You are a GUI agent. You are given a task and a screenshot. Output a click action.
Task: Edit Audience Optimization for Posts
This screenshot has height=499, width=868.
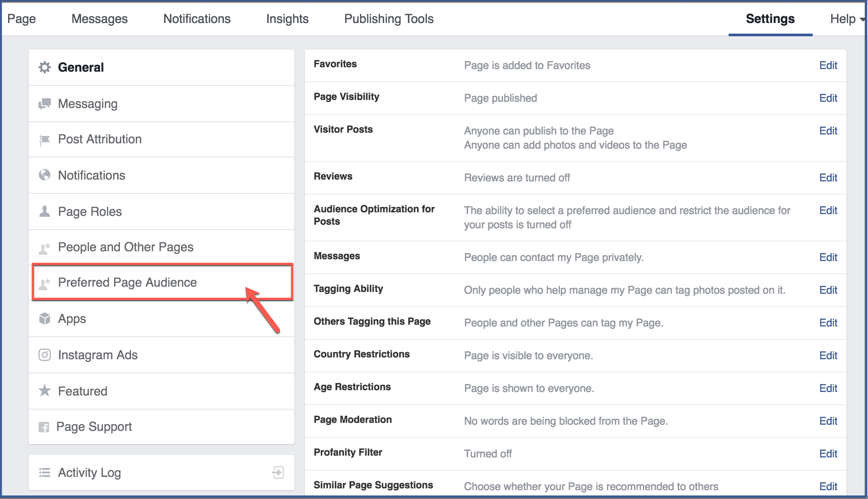[828, 211]
